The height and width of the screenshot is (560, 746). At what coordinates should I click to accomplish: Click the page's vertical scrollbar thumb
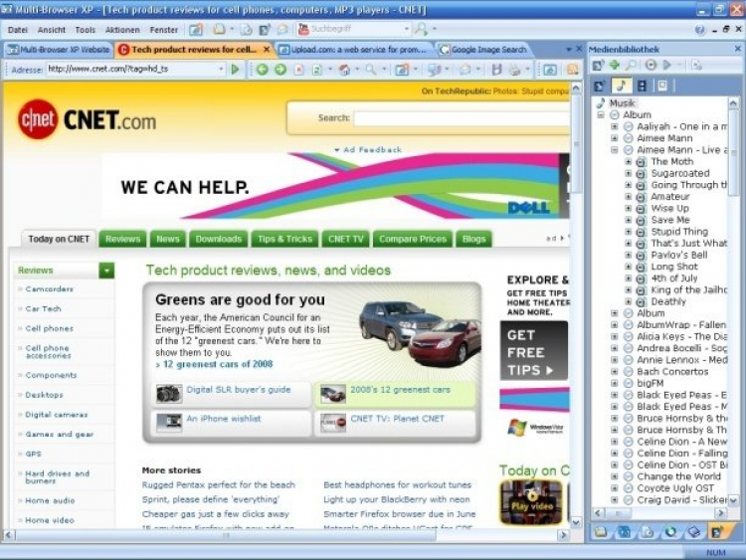576,143
